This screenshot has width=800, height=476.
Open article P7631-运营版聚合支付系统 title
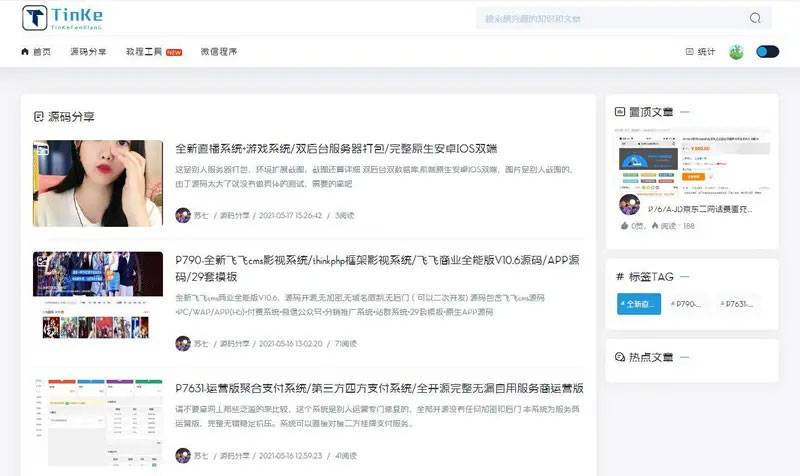point(379,388)
